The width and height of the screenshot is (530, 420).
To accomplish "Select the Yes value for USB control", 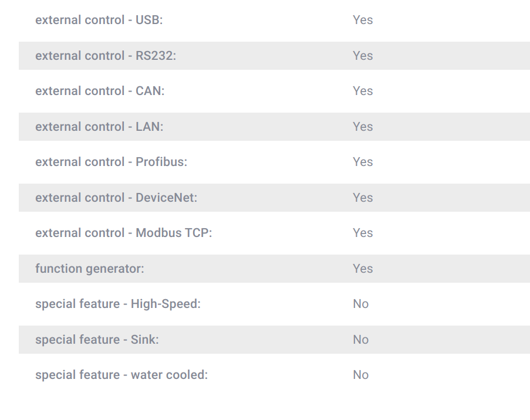I will 363,20.
